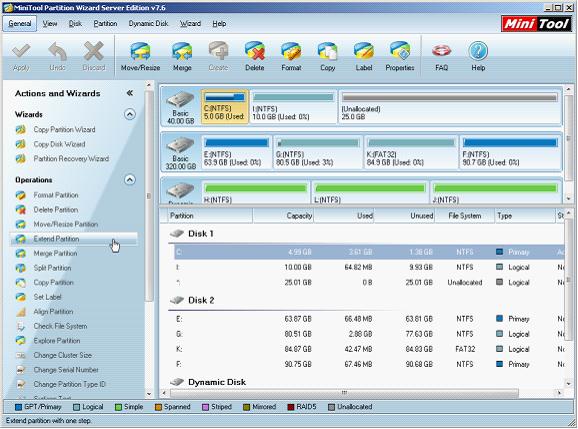This screenshot has height=429, width=578.
Task: Click Change Partition Type ID operation
Action: 69,384
